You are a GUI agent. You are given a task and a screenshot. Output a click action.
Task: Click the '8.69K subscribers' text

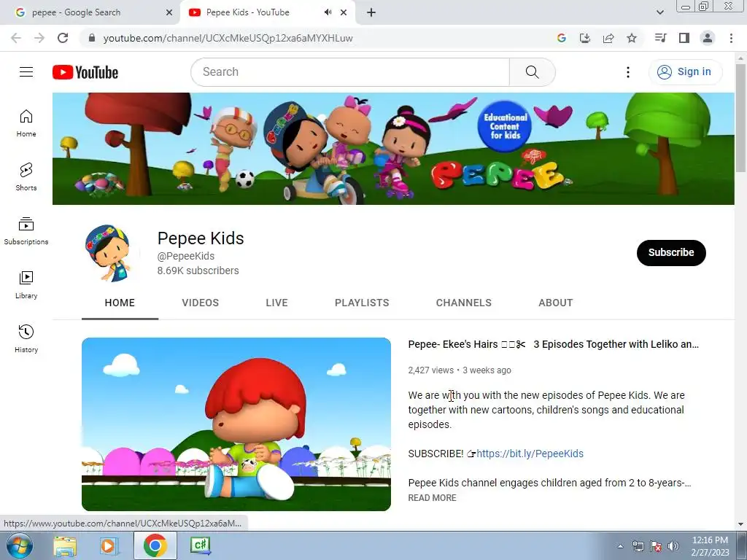(198, 271)
